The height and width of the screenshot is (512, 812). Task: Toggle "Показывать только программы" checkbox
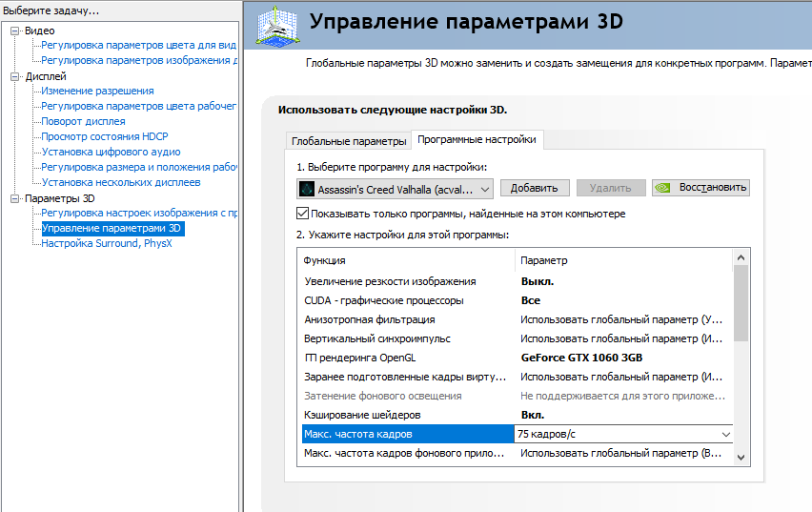(x=302, y=213)
